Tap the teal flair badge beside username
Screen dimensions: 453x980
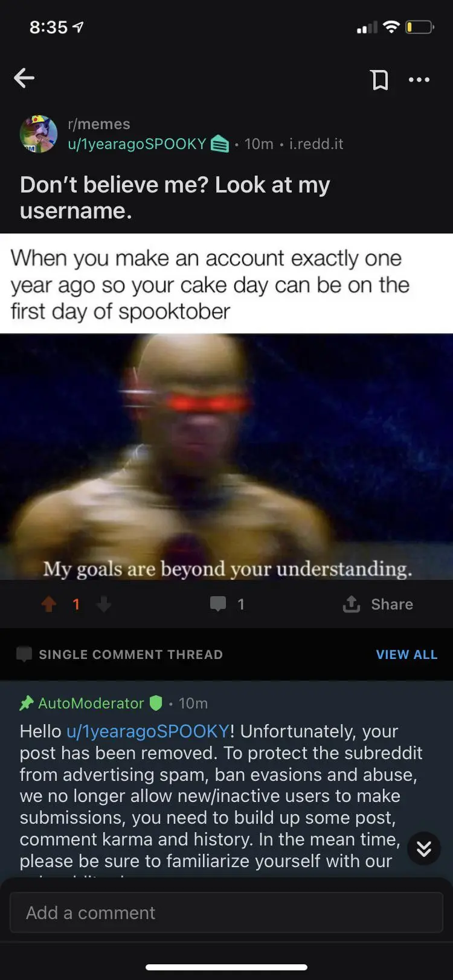[x=220, y=145]
